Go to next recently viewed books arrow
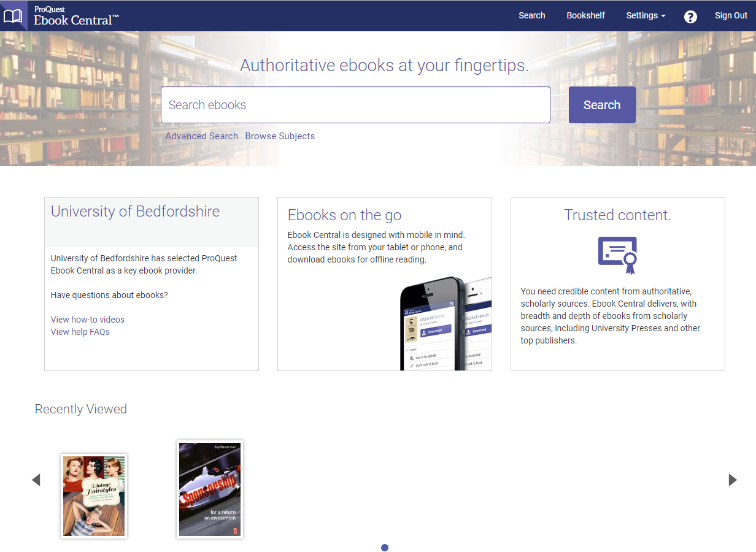The height and width of the screenshot is (552, 756). (x=733, y=480)
